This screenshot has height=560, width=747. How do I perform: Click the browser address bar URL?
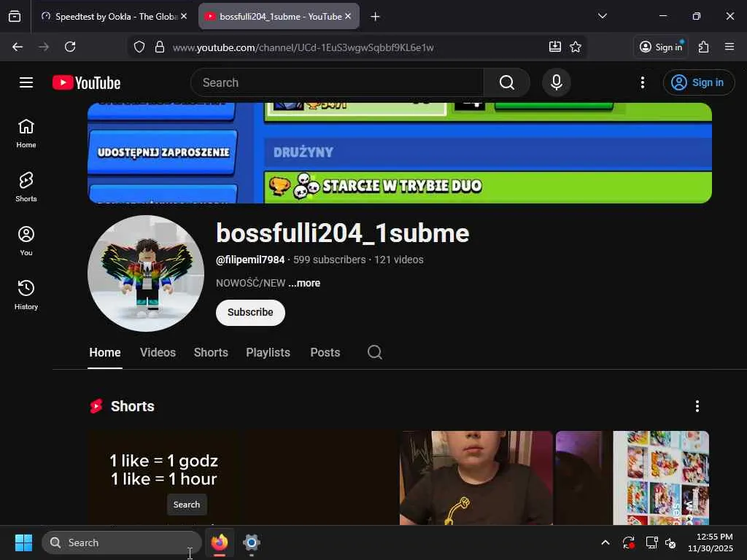pos(303,47)
